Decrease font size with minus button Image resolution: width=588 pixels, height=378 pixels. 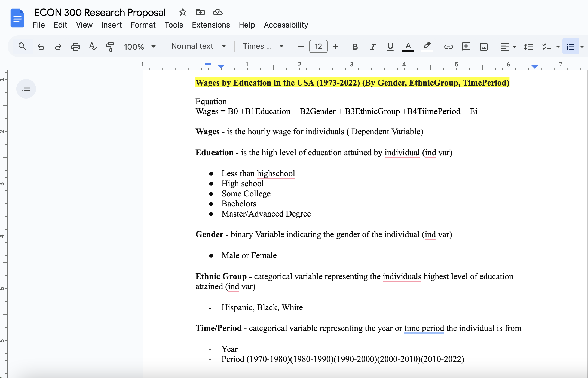pyautogui.click(x=301, y=47)
